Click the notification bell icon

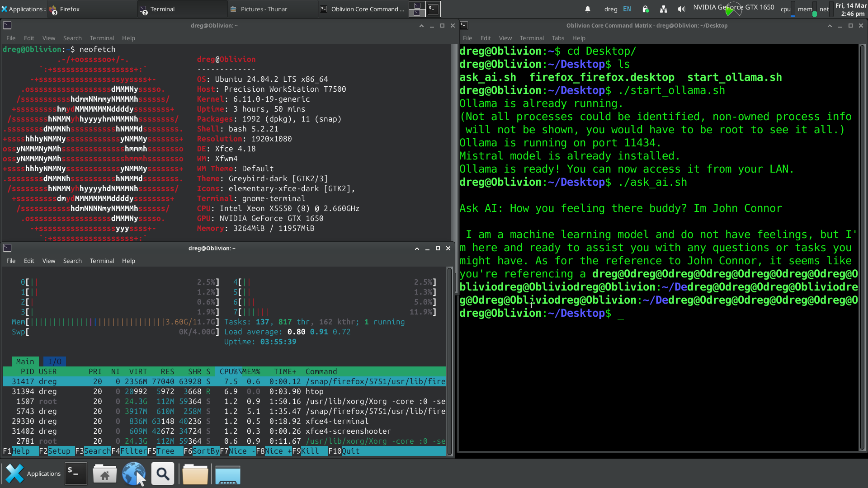point(588,9)
